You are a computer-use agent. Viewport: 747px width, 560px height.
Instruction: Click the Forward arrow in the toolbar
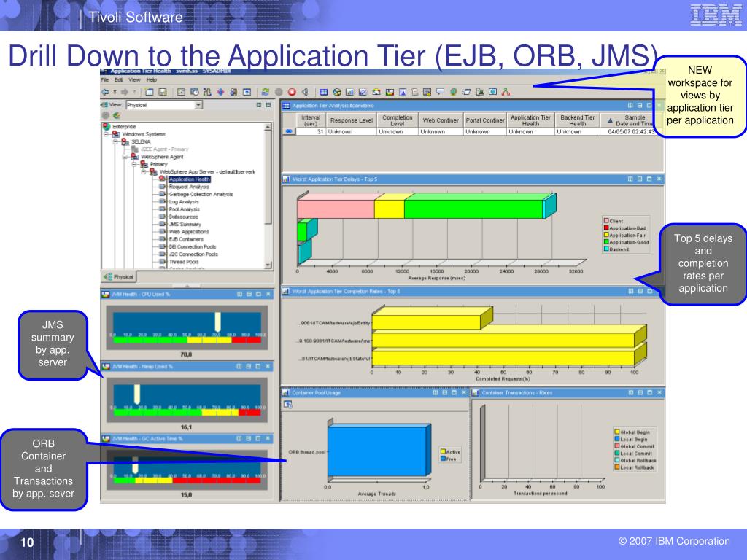tap(125, 92)
